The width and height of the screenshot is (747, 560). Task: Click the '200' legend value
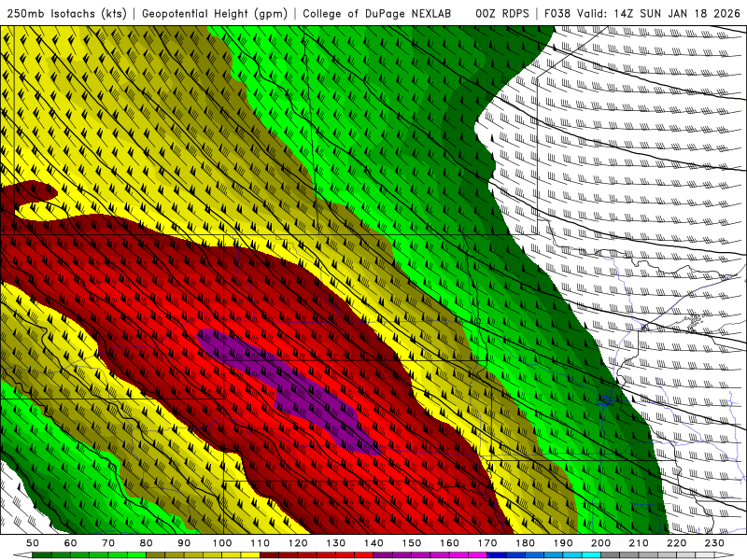click(x=600, y=543)
